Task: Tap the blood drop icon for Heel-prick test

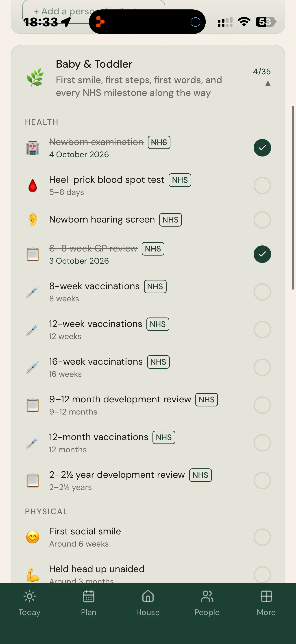Action: click(33, 185)
